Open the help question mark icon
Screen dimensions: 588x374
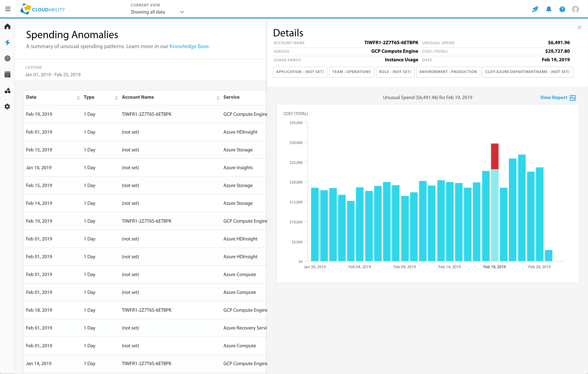(x=562, y=9)
